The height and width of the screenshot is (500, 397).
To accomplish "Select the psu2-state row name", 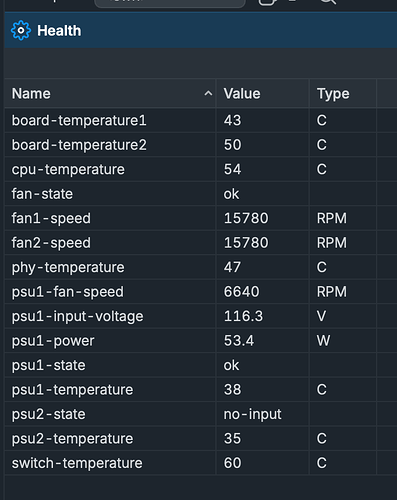I will point(49,414).
